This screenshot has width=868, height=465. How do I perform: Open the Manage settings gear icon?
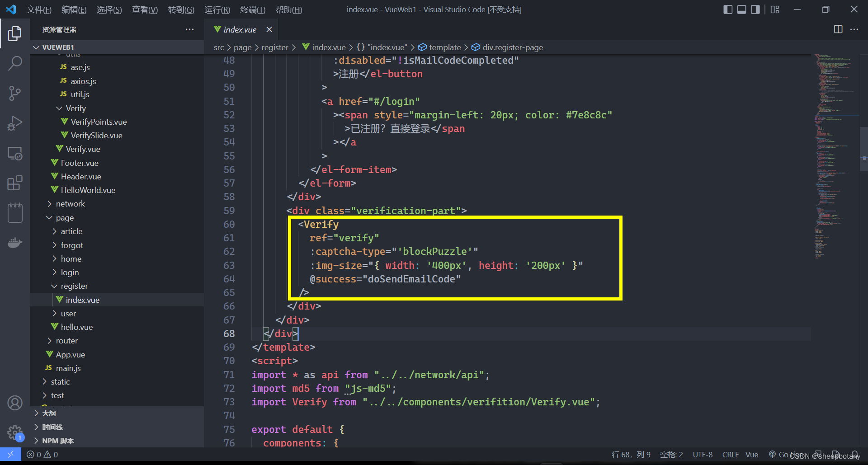pyautogui.click(x=15, y=432)
